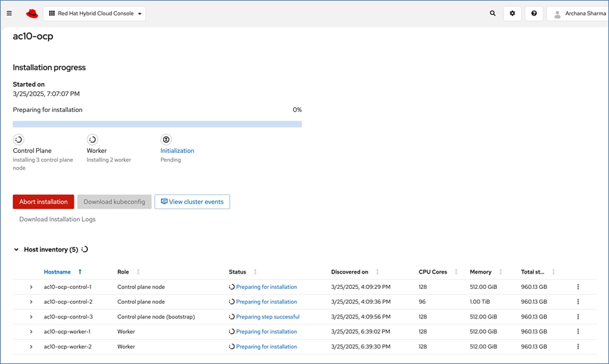
Task: Click the Host inventory refresh spinner icon
Action: [85, 249]
